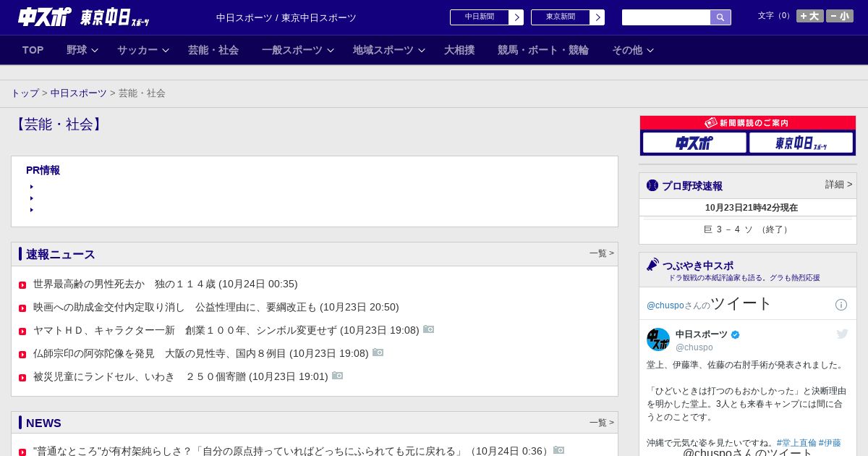Image resolution: width=868 pixels, height=456 pixels.
Task: Open 中スポ subscription banner button
Action: click(694, 143)
